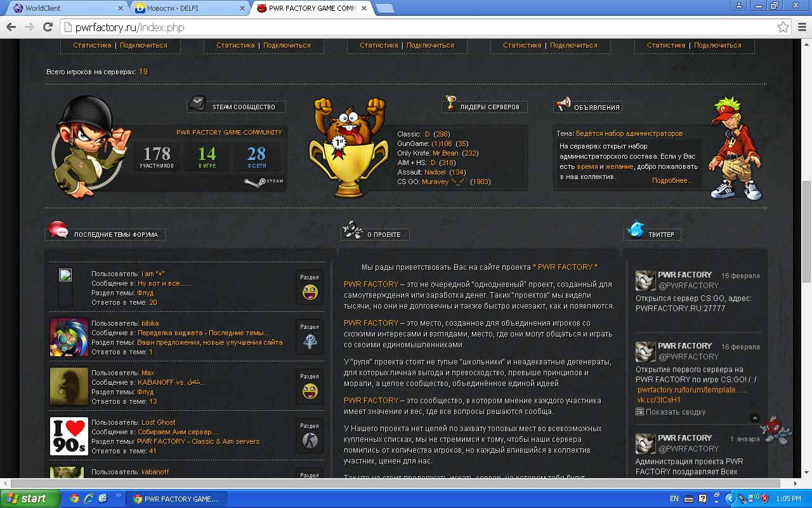Click the vertical page scrollbar
The height and width of the screenshot is (508, 812).
tap(807, 254)
